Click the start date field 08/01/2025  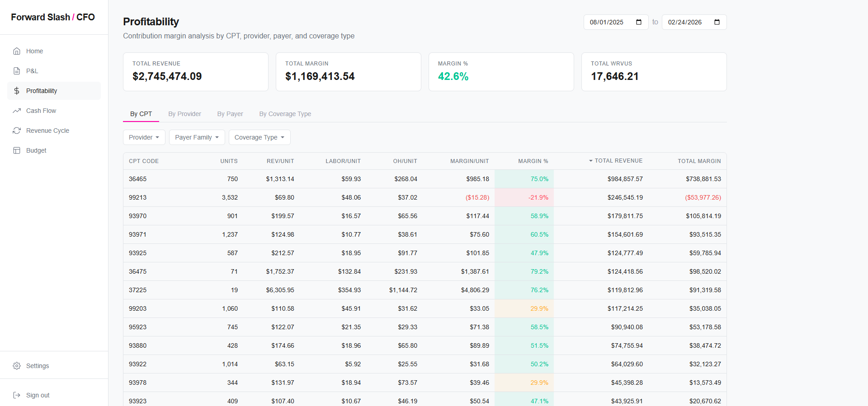pos(616,22)
